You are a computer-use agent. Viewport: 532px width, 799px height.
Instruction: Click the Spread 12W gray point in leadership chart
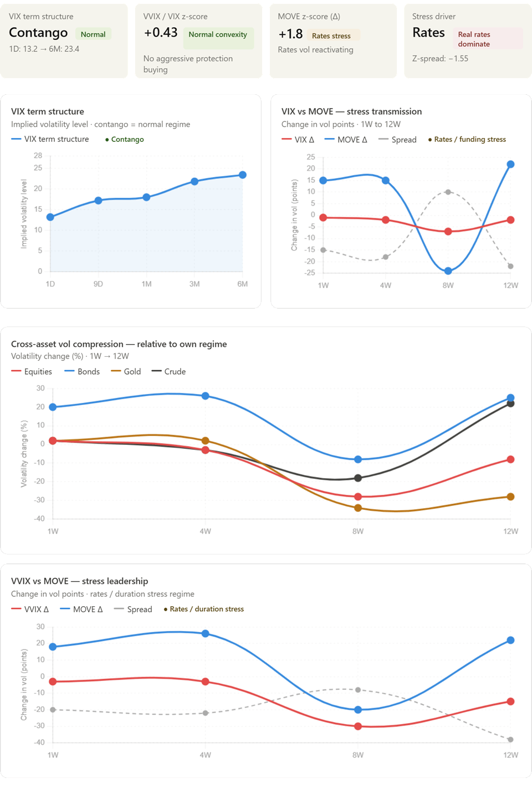tap(510, 739)
